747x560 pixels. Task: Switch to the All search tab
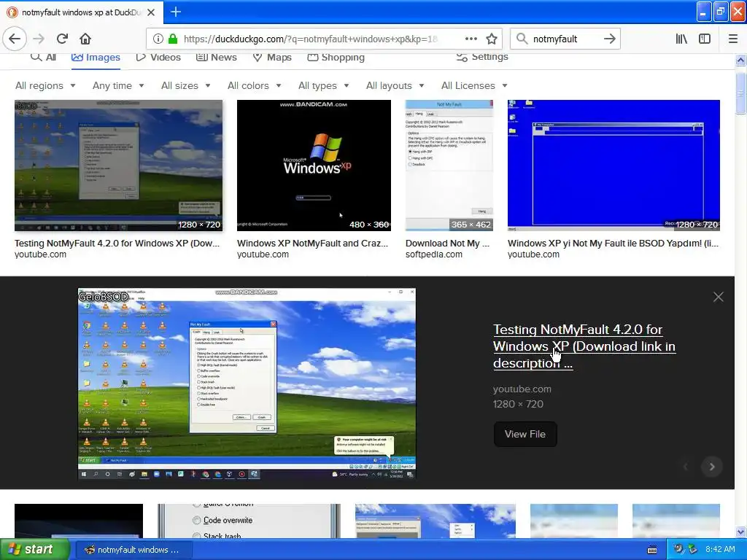pyautogui.click(x=43, y=57)
